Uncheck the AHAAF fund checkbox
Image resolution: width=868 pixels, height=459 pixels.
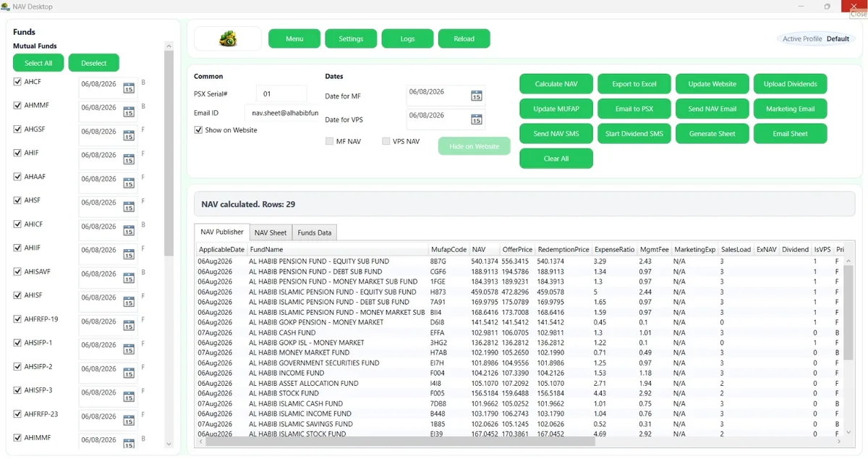coord(17,177)
